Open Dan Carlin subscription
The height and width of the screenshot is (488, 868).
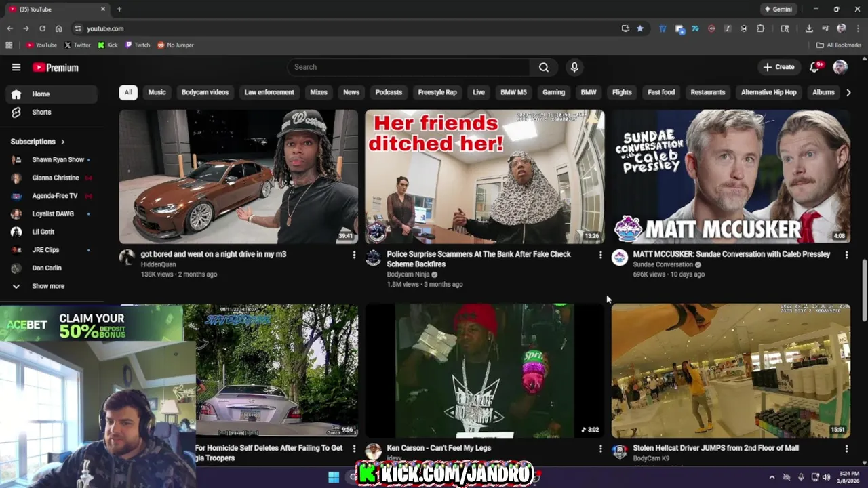coord(52,268)
